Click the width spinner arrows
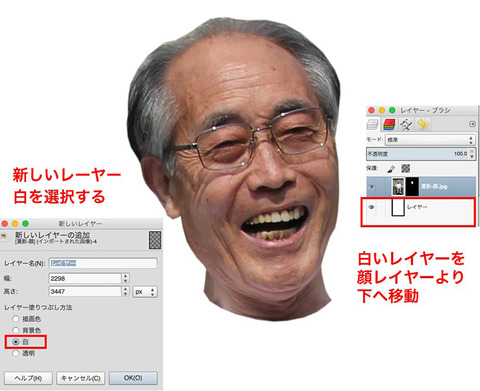480x391 pixels. [x=125, y=278]
